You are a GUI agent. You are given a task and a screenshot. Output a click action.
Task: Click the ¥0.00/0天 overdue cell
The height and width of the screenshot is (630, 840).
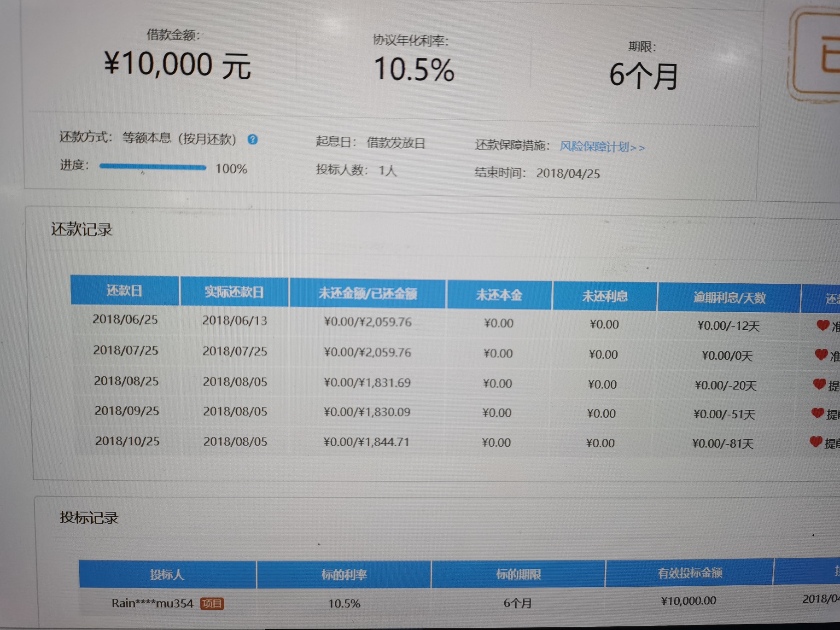pyautogui.click(x=727, y=356)
